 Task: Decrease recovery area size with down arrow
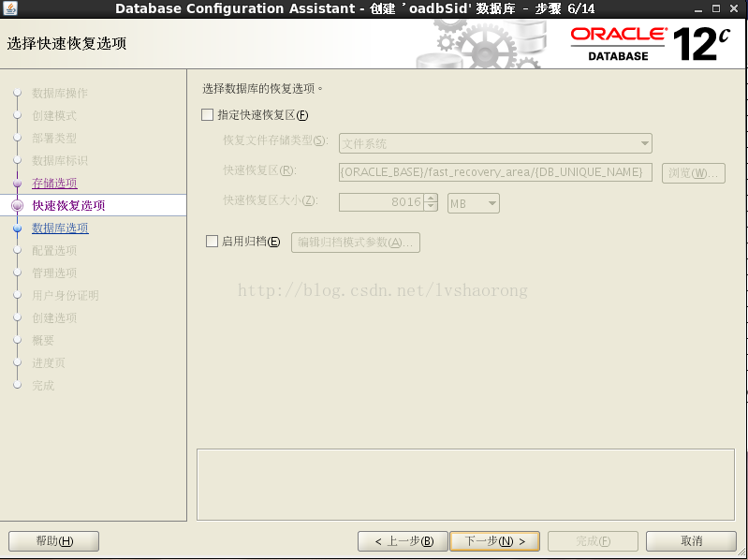tap(431, 207)
